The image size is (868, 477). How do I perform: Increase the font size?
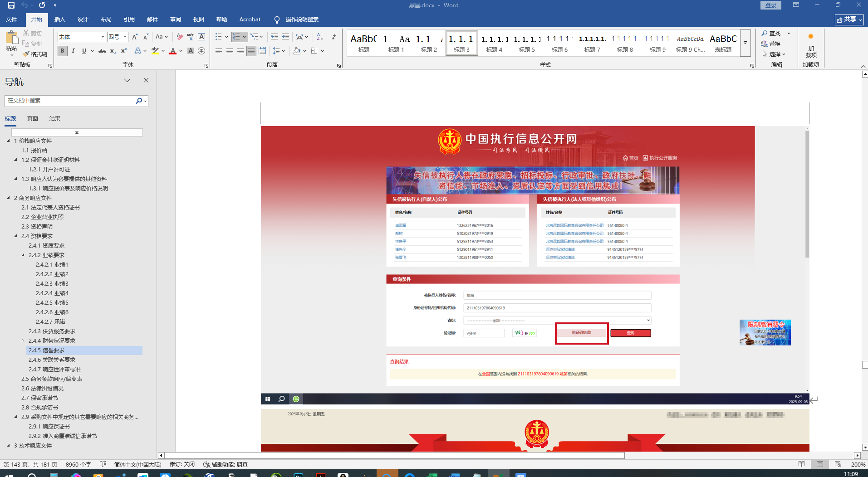135,37
